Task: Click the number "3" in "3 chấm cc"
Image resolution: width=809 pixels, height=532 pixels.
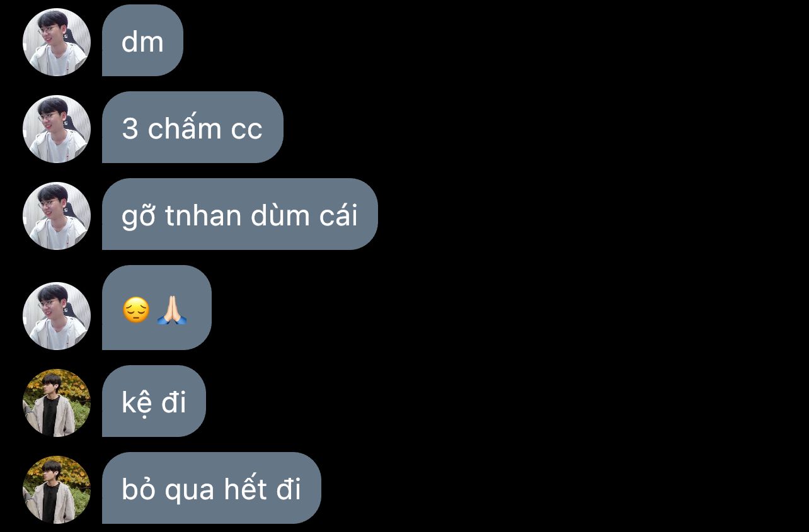Action: click(130, 129)
